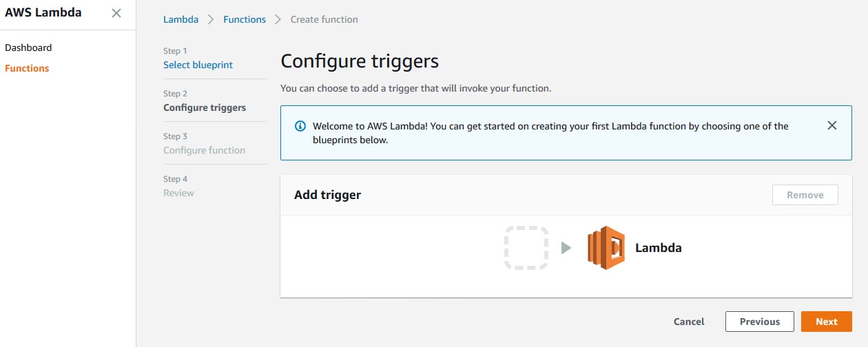Click the orange Lambda function icon

(x=606, y=247)
